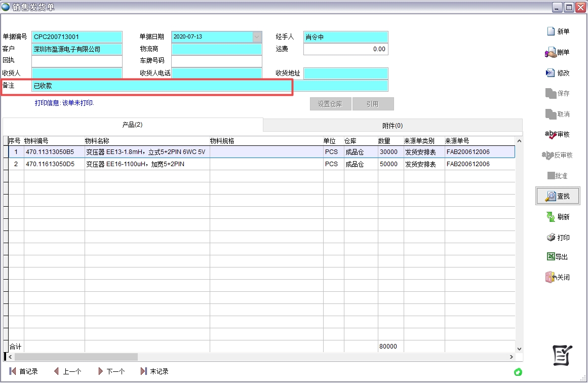Click the 新单 new document icon

tap(551, 31)
